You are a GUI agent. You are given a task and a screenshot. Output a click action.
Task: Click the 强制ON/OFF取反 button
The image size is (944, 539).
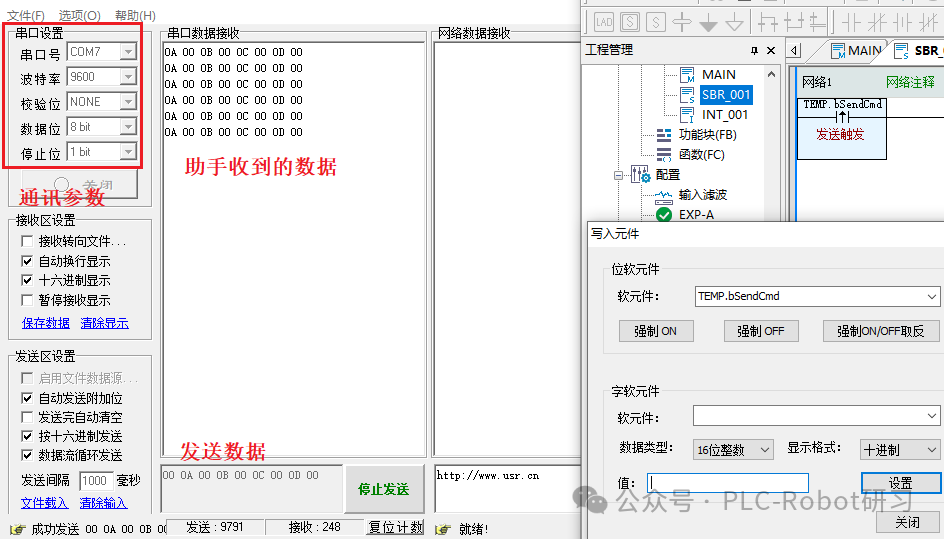tap(880, 331)
